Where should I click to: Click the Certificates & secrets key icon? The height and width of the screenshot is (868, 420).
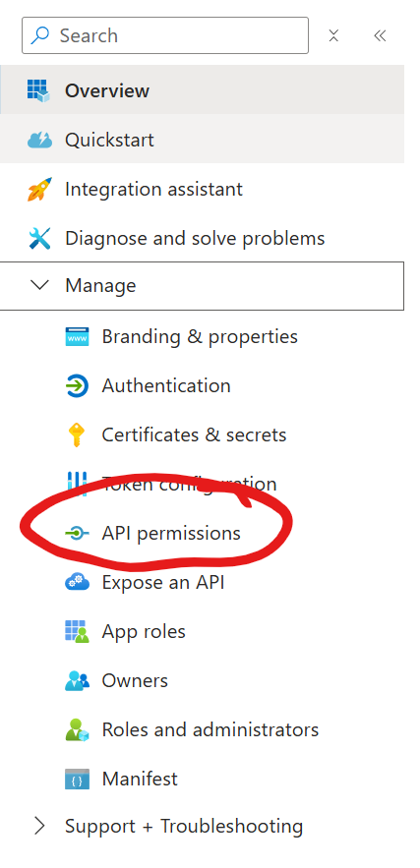coord(76,435)
